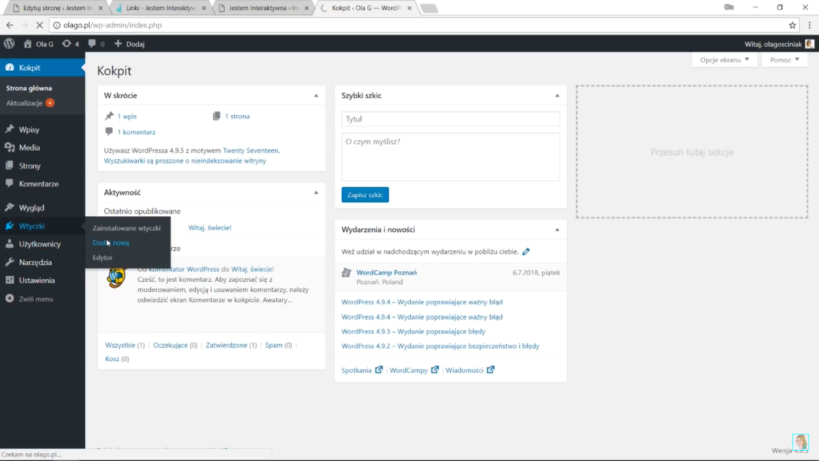Edit event location pencil icon

point(526,252)
